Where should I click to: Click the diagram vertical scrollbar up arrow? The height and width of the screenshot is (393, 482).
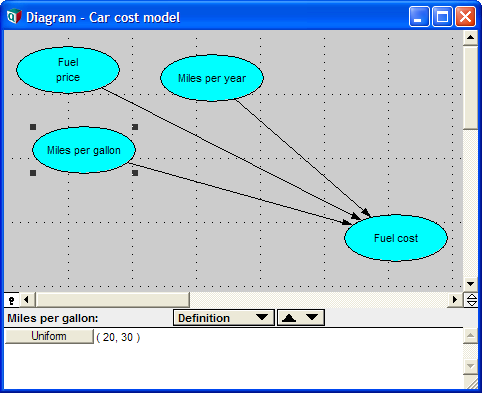(470, 37)
